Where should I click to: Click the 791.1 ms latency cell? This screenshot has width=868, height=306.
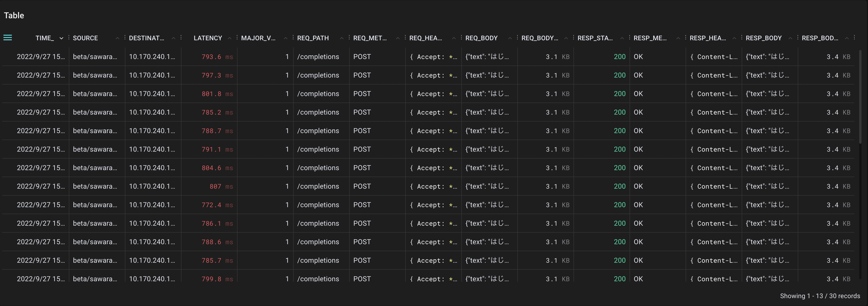217,150
